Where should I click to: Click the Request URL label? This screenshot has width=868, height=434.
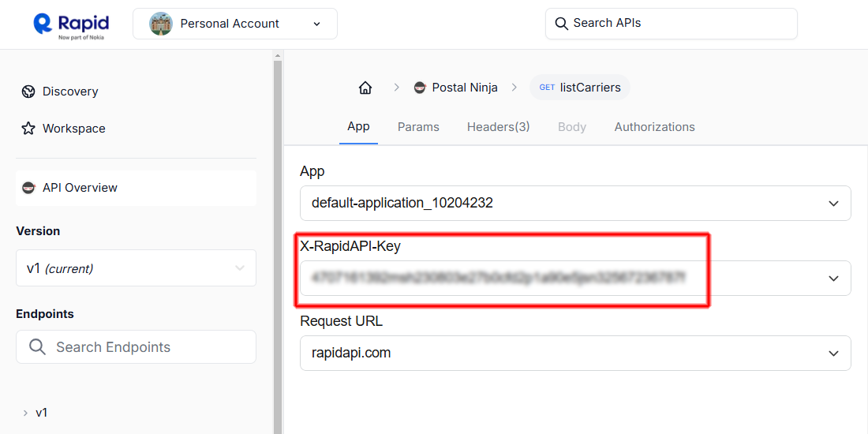coord(341,321)
